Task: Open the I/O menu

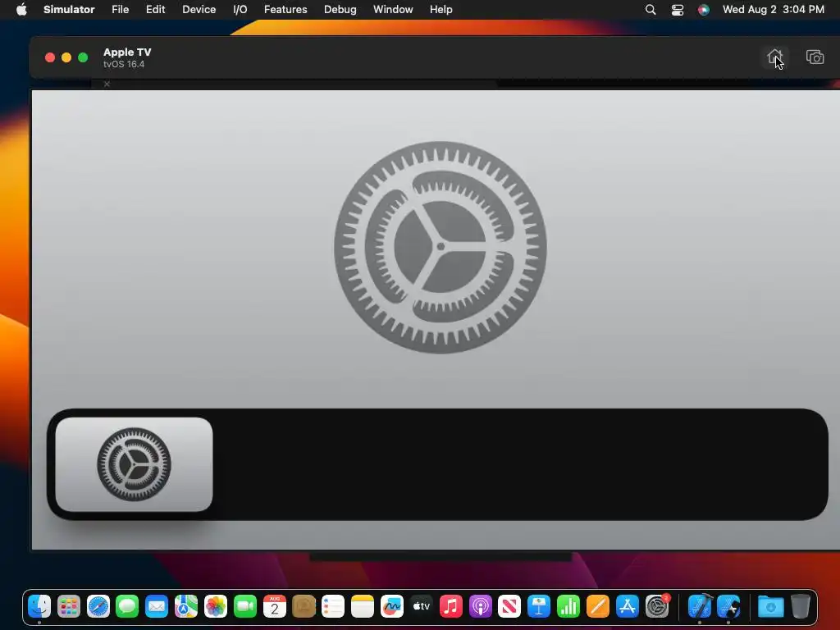Action: 240,9
